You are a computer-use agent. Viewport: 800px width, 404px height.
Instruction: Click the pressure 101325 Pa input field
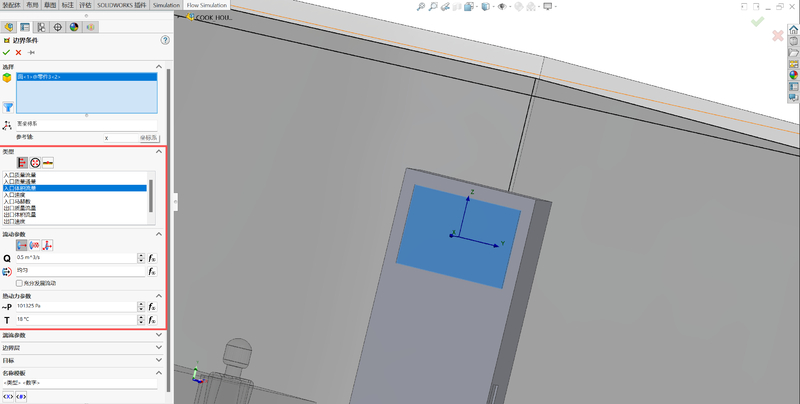(x=76, y=307)
